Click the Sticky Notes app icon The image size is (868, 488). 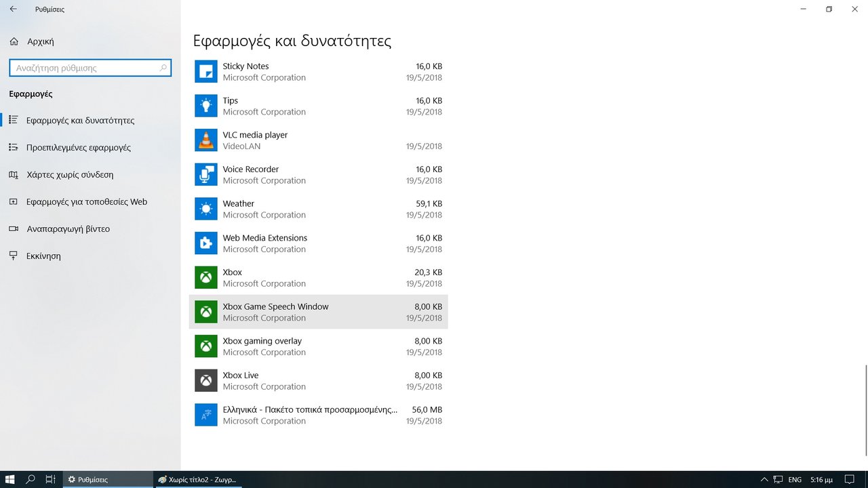point(205,71)
